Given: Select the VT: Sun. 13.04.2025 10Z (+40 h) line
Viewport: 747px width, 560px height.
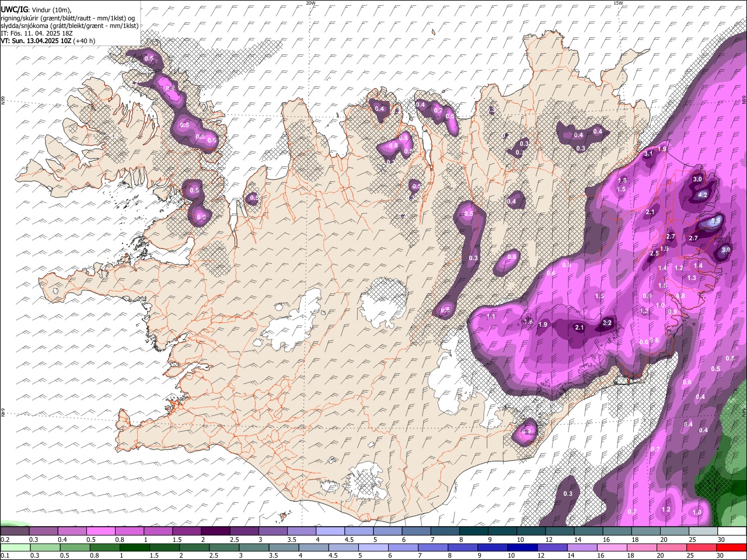Looking at the screenshot, I should (x=48, y=41).
